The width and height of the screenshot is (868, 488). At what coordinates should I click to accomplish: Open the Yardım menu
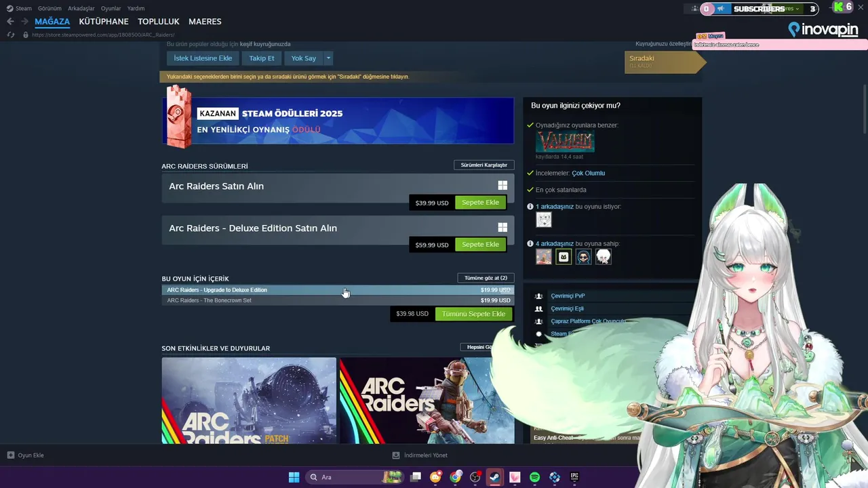(136, 8)
